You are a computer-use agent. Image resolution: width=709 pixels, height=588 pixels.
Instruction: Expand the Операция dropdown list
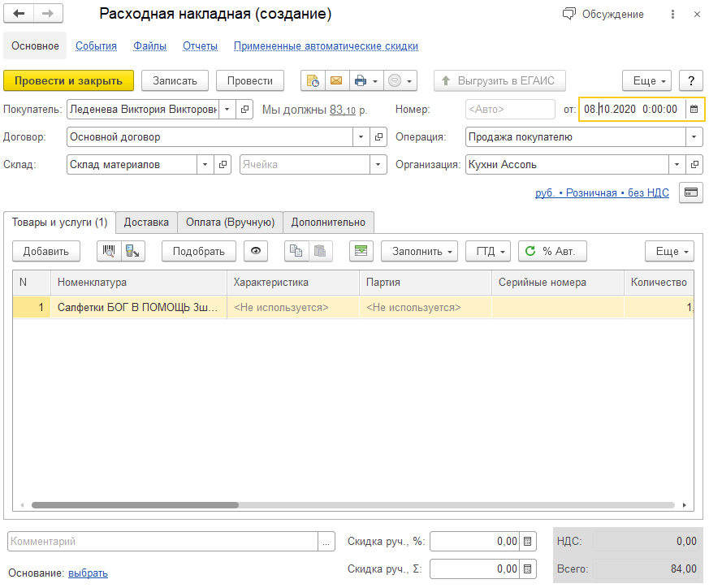tap(694, 137)
